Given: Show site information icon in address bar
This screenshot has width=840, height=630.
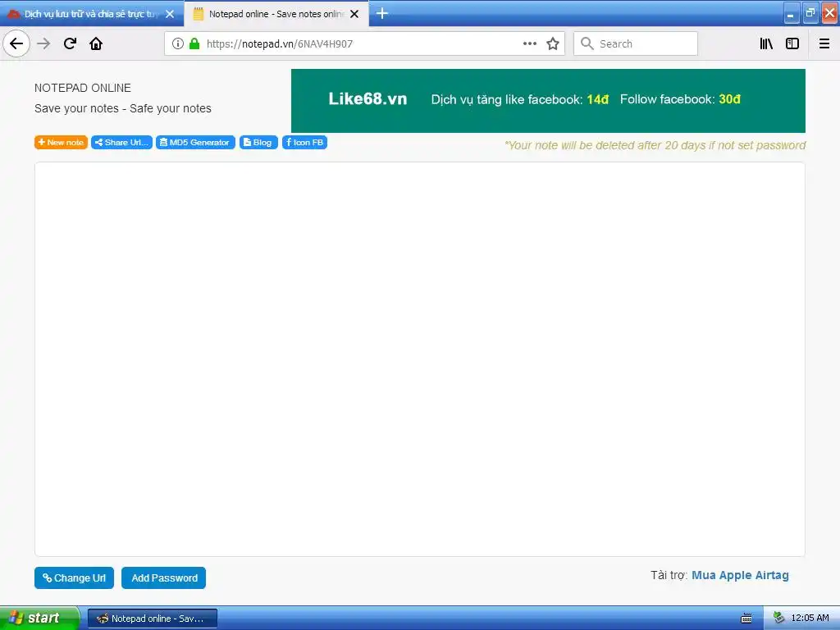Looking at the screenshot, I should 178,43.
